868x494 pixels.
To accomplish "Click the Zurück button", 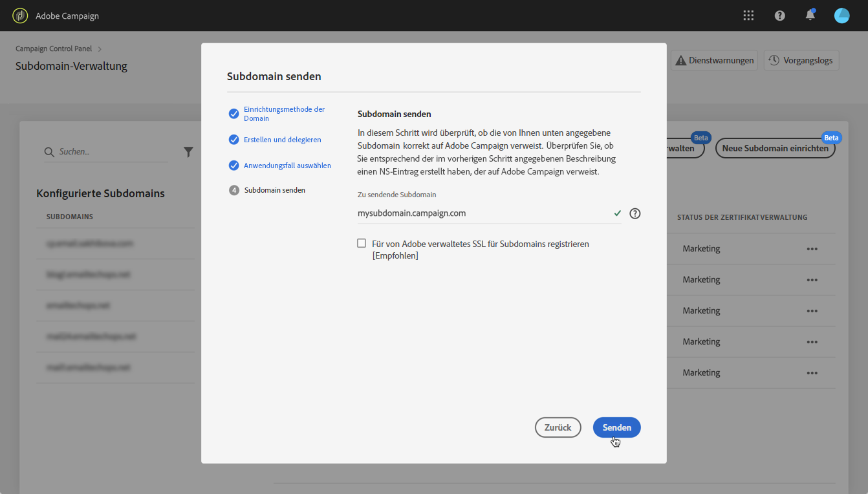I will (558, 427).
